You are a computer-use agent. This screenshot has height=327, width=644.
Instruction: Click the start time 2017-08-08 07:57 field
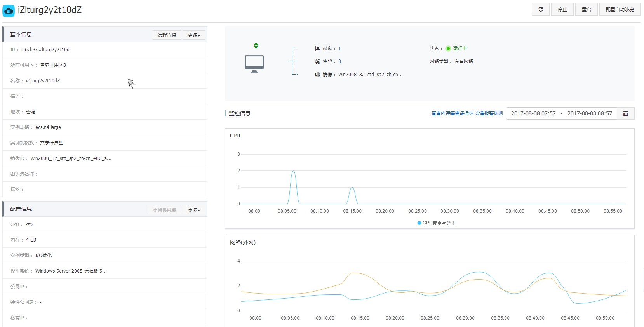pos(533,113)
